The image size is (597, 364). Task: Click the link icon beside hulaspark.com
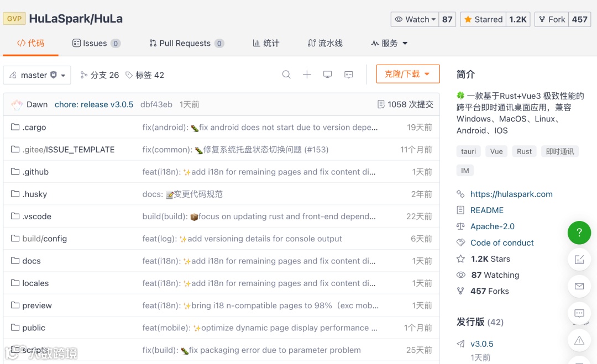(x=460, y=194)
